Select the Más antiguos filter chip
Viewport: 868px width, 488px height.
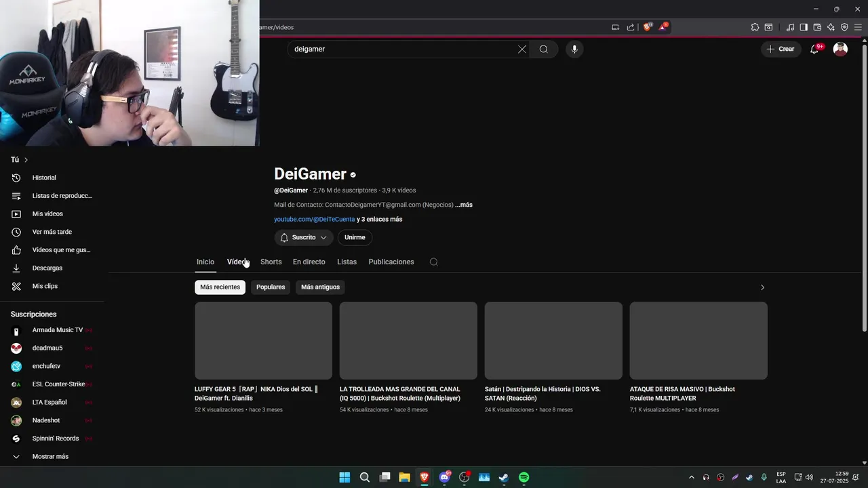tap(320, 287)
